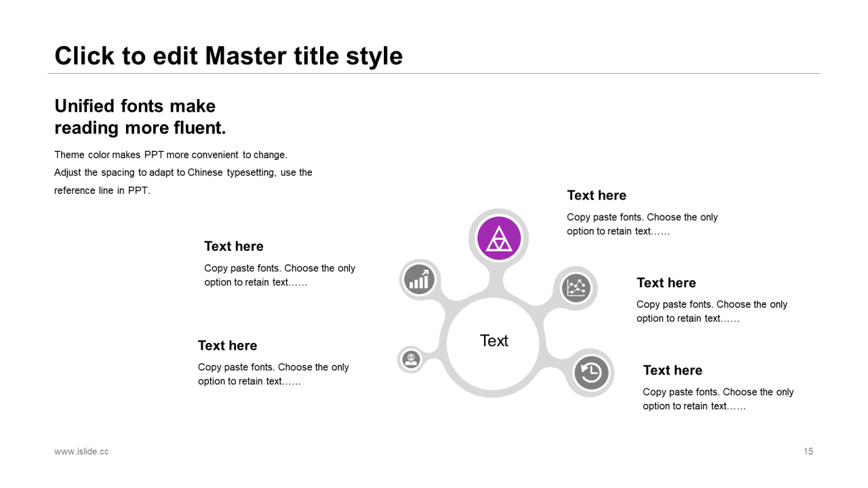The image size is (868, 488).
Task: Select the Theme color body paragraph
Action: pos(183,173)
